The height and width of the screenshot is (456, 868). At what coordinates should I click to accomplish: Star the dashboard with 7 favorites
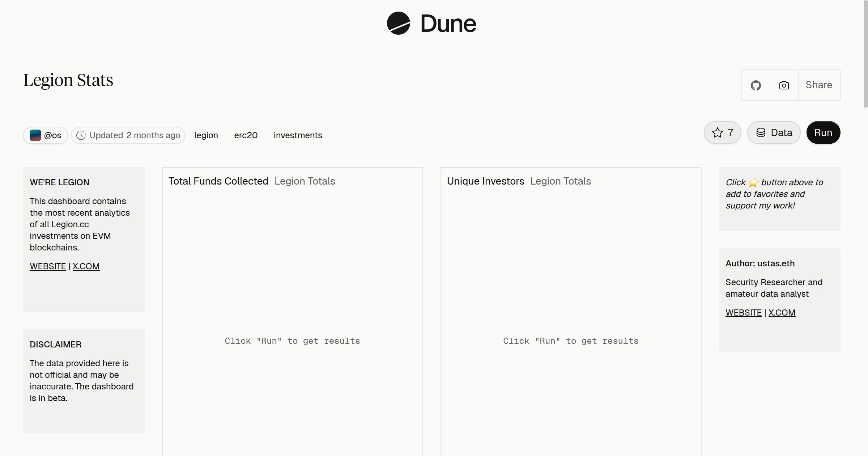pos(722,132)
